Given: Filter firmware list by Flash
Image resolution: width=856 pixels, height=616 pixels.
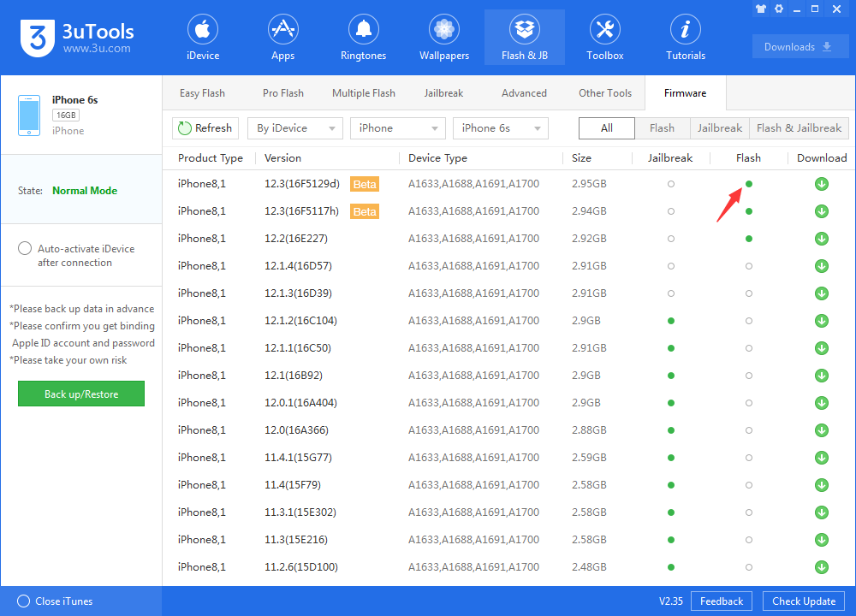Looking at the screenshot, I should pyautogui.click(x=663, y=128).
